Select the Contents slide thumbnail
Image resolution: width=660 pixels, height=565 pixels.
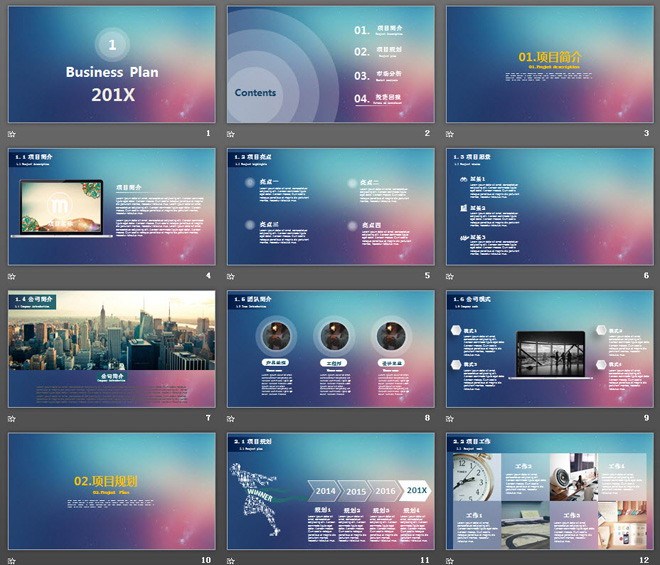tap(330, 64)
